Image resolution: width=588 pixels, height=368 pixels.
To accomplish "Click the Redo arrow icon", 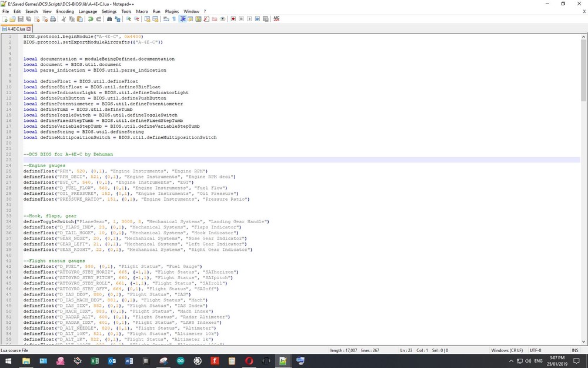I will coord(99,19).
